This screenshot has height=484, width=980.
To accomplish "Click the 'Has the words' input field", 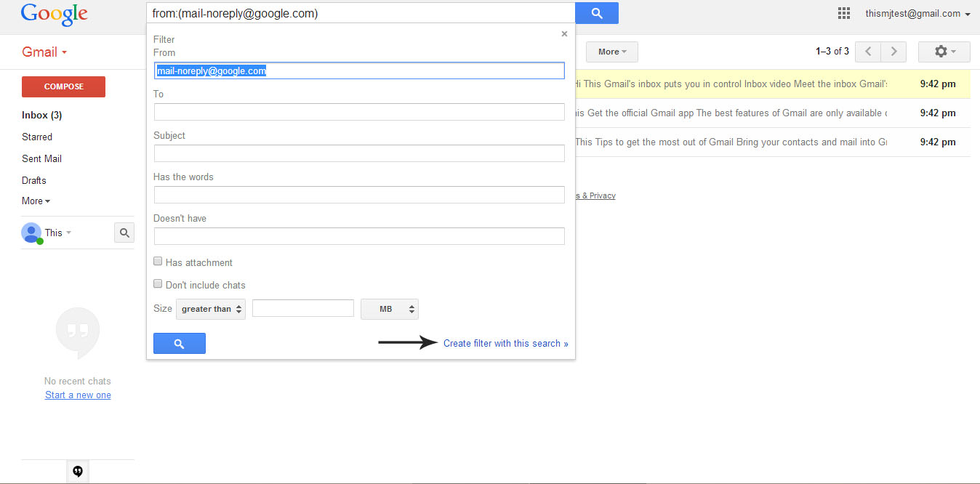I will pos(359,195).
